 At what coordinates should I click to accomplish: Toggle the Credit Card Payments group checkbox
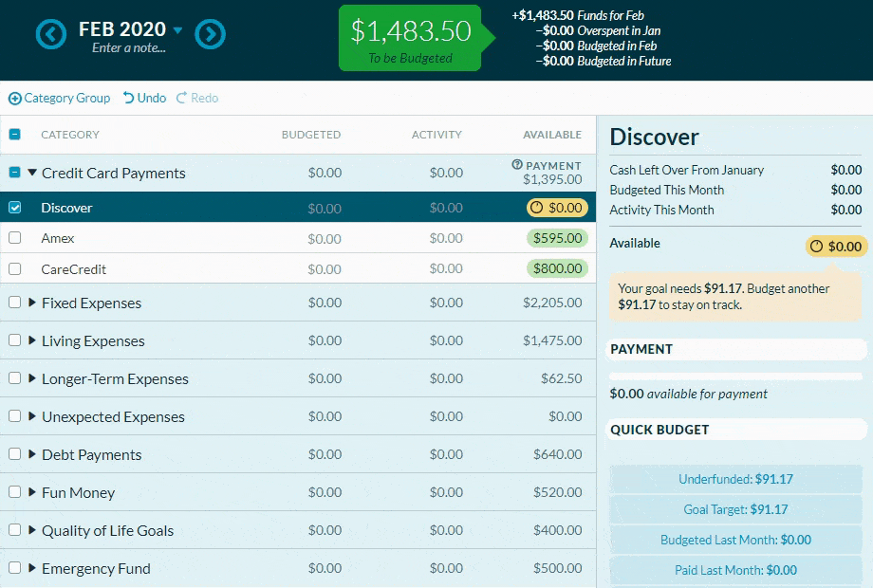pyautogui.click(x=15, y=173)
